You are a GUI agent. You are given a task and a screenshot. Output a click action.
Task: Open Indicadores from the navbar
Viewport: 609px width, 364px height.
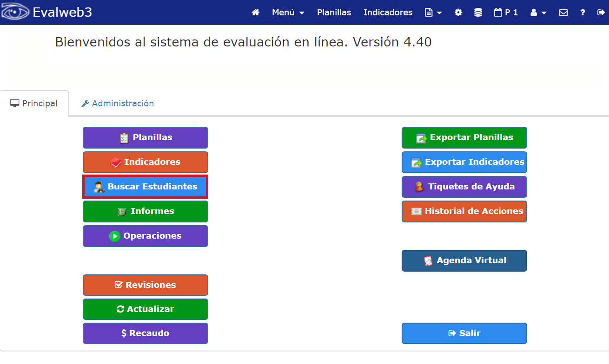tap(388, 13)
